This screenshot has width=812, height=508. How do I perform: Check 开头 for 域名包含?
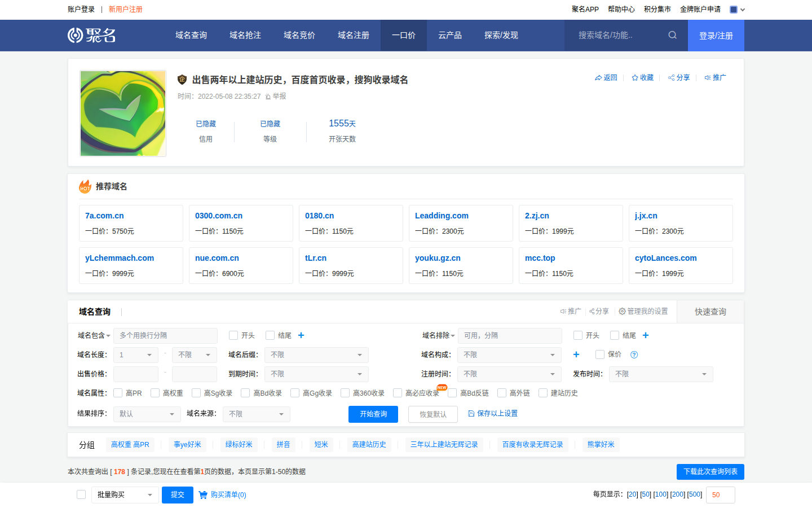233,335
